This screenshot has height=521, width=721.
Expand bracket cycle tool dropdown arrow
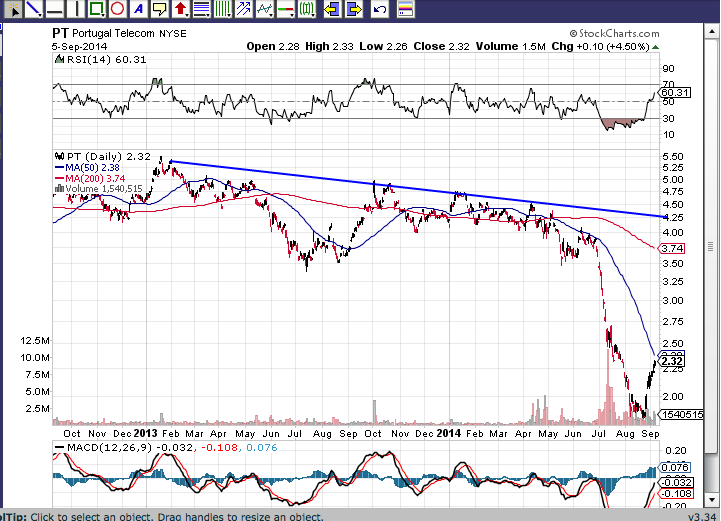[x=315, y=15]
